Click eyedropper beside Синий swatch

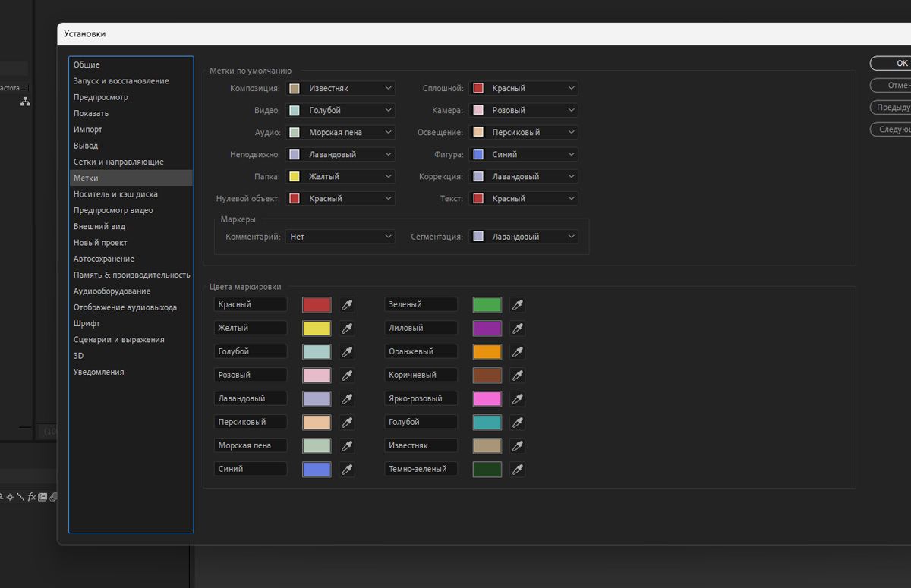click(x=347, y=470)
